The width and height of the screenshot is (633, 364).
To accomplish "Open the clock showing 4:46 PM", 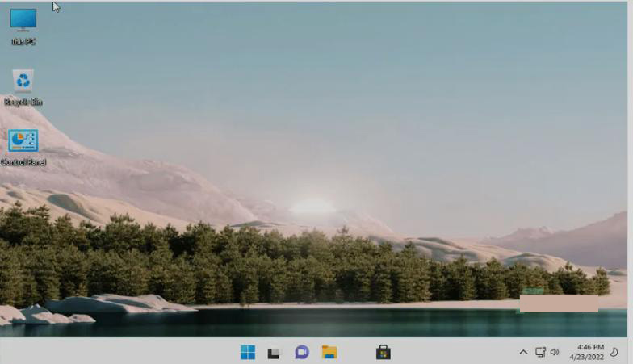I will (x=591, y=347).
